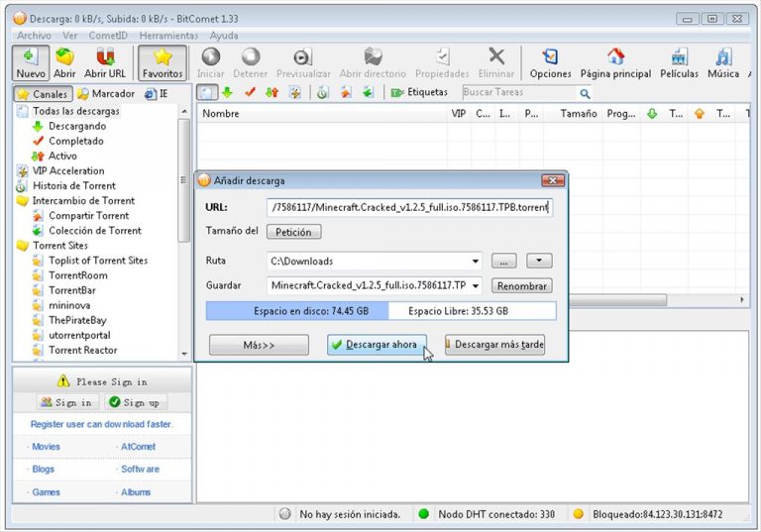
Task: Open Torrent Reactor site entry
Action: click(82, 350)
